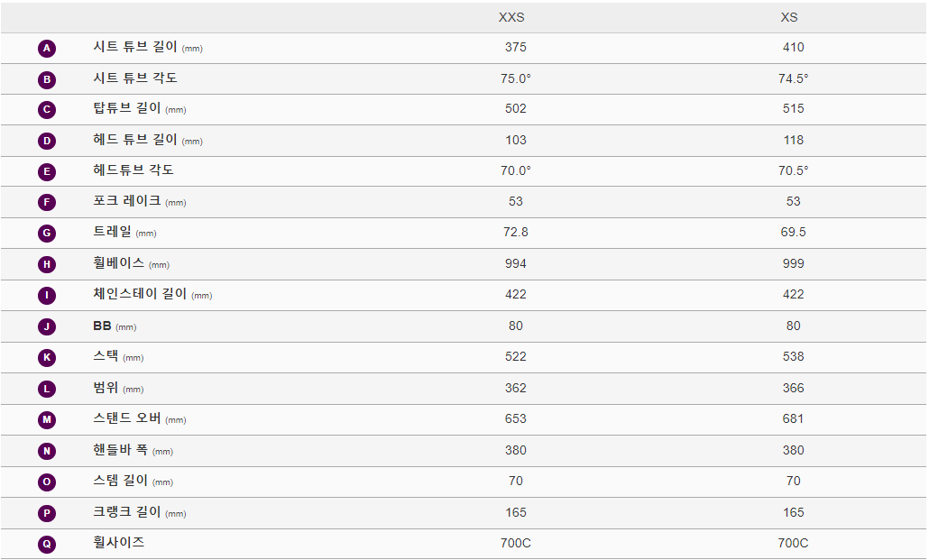Click the XXS trail value 72.8

click(515, 232)
